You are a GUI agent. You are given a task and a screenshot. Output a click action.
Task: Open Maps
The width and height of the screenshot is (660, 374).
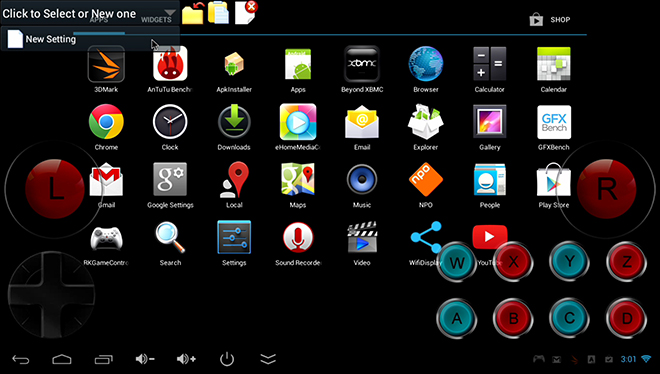pos(298,180)
